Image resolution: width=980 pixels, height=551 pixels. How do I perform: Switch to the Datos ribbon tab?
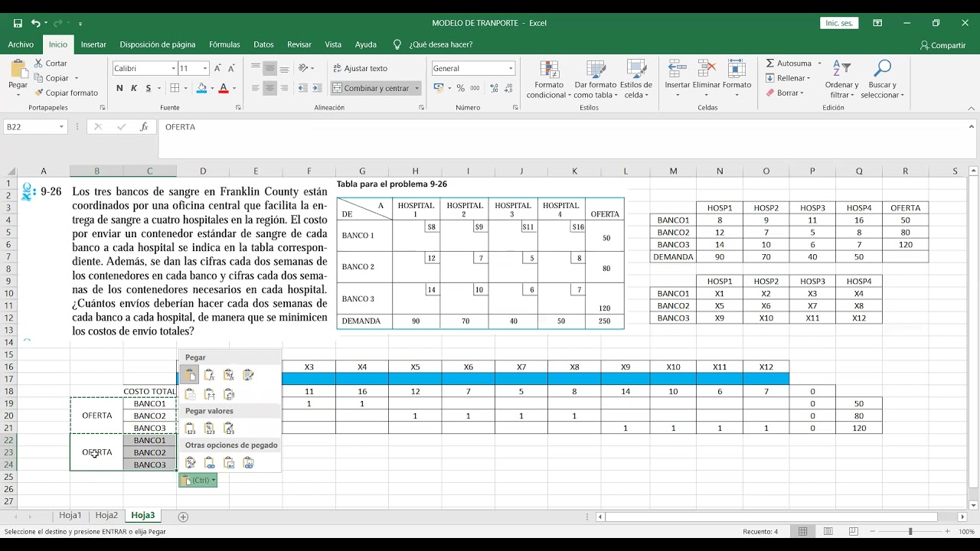263,44
